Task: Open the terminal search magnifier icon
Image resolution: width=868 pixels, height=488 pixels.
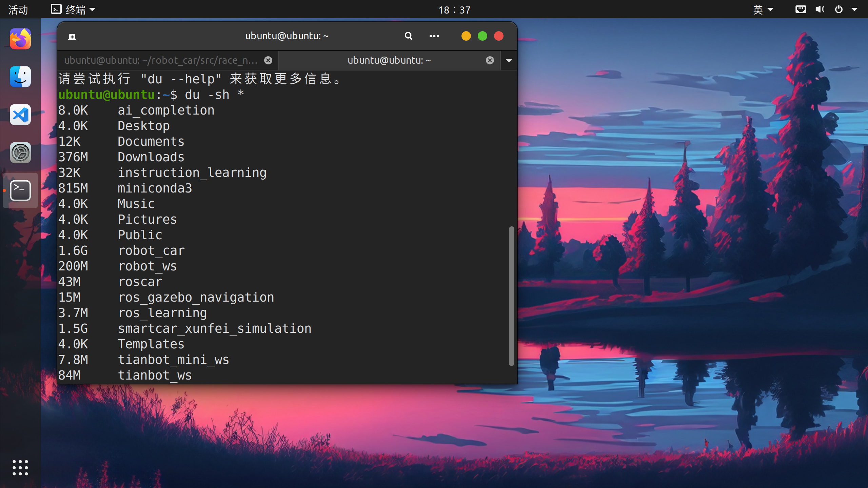Action: coord(409,36)
